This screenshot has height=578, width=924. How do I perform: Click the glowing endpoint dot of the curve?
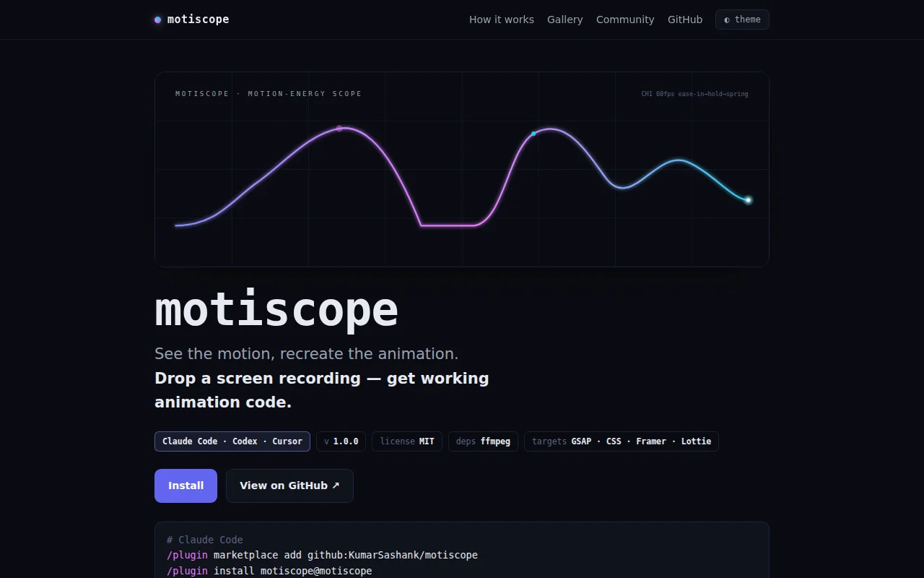pyautogui.click(x=748, y=200)
